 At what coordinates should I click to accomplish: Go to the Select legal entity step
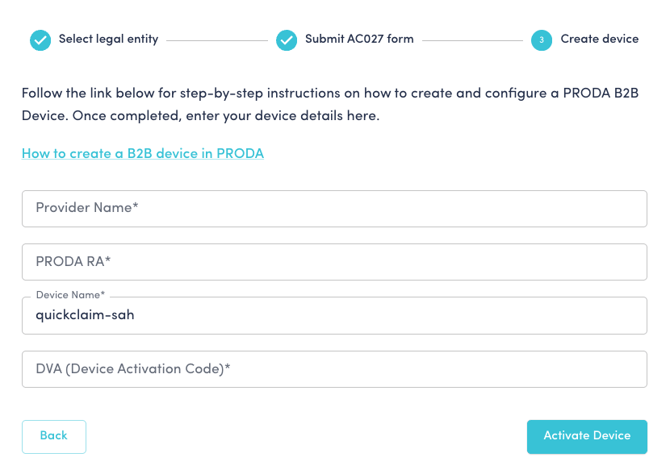coord(108,40)
